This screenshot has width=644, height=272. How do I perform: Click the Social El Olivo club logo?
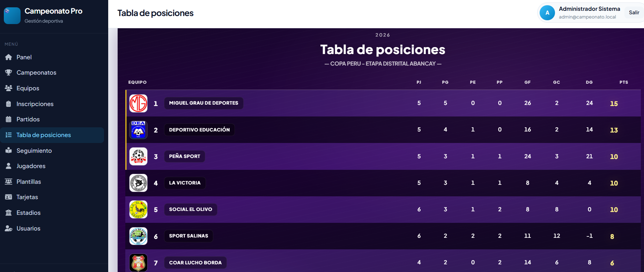(x=138, y=209)
